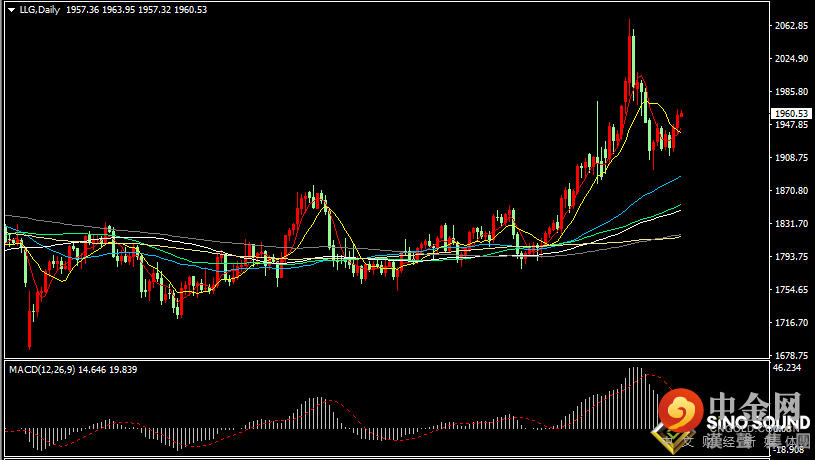Click the 1960.53 current price label
Screen dimensions: 815x460
[791, 113]
